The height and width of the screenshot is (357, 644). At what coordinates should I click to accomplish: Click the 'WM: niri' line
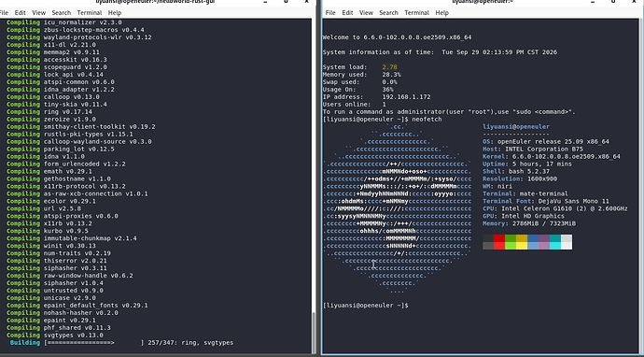[x=497, y=186]
